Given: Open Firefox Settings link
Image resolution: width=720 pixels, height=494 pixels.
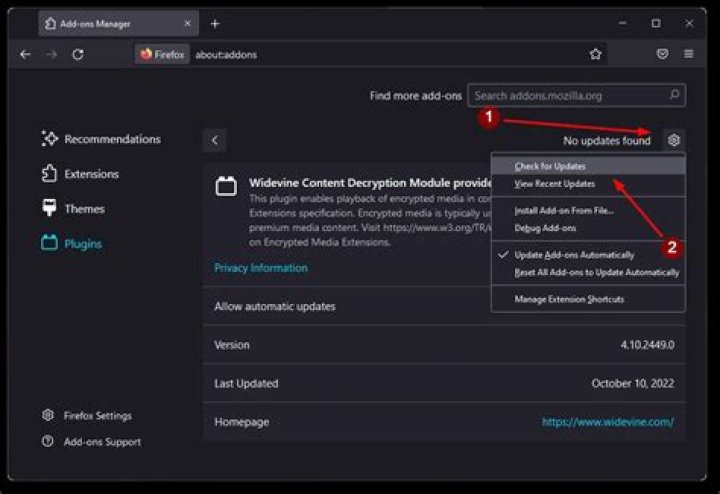Looking at the screenshot, I should (x=98, y=415).
